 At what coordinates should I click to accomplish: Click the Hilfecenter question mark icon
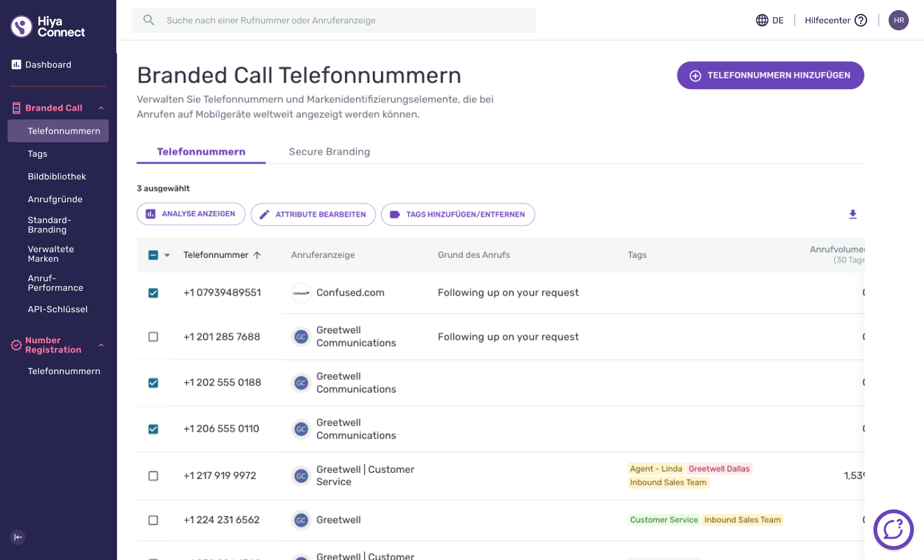point(861,20)
